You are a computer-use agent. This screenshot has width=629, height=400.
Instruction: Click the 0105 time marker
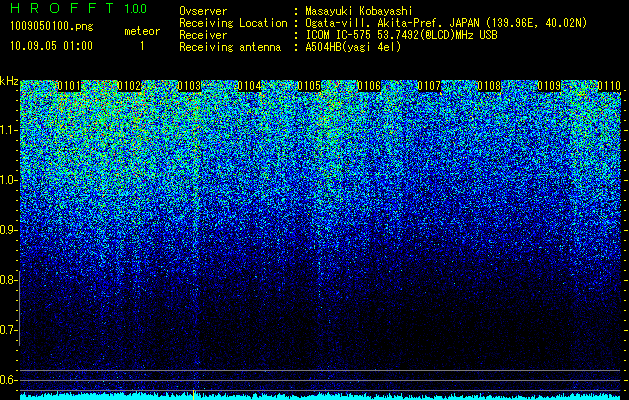coord(309,86)
